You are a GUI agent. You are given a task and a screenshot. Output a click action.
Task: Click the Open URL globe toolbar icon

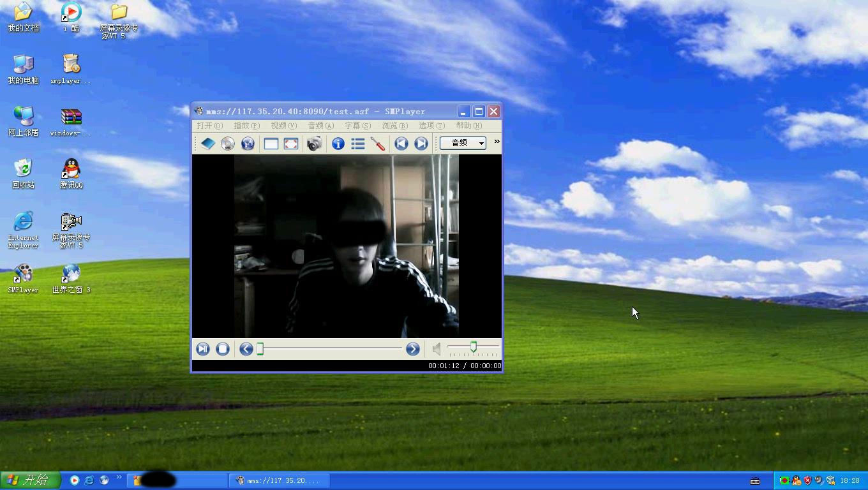click(x=248, y=144)
